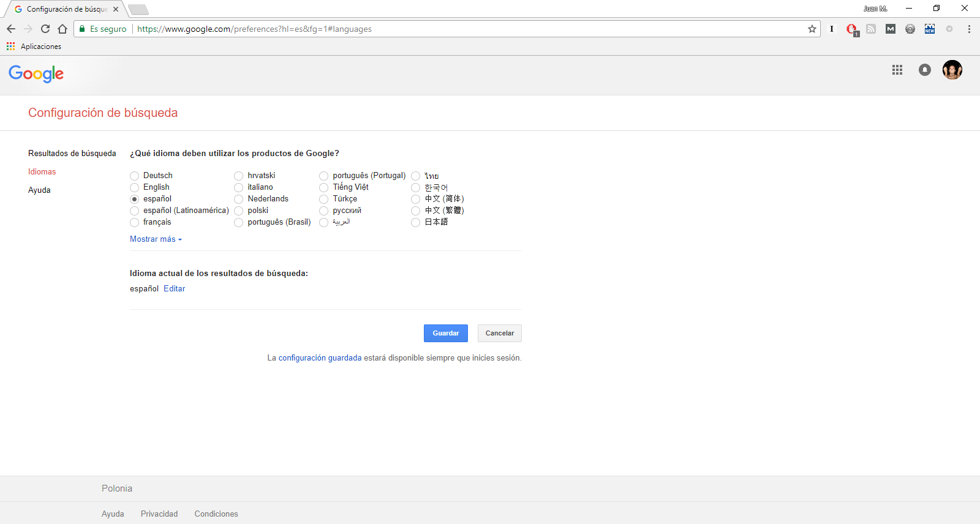Open Ayuda in the left sidebar

click(x=39, y=190)
